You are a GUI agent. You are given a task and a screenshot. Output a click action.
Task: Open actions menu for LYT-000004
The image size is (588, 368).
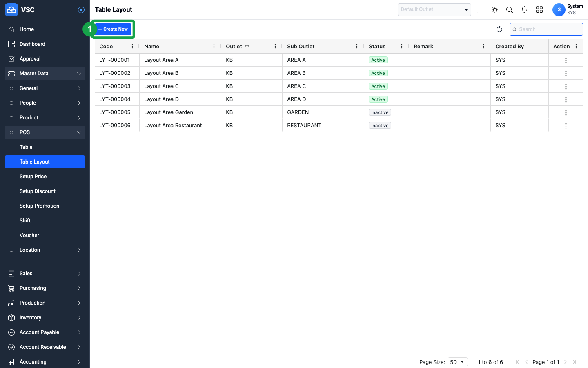coord(566,100)
